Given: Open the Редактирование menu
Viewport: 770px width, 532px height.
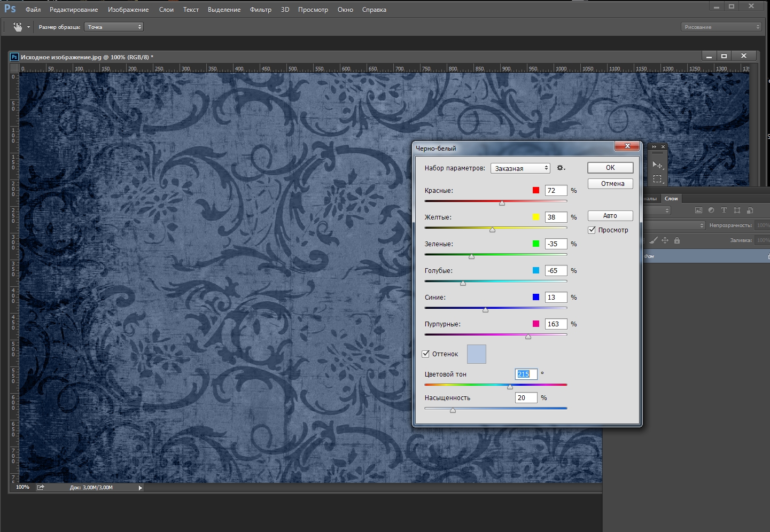Looking at the screenshot, I should pyautogui.click(x=74, y=10).
